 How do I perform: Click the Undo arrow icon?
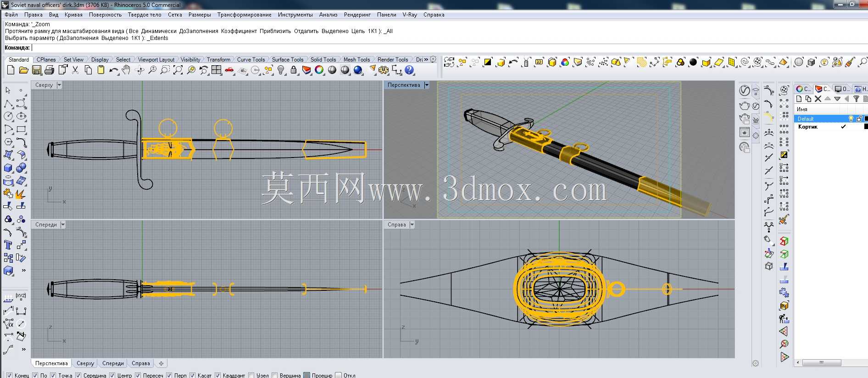pos(114,70)
